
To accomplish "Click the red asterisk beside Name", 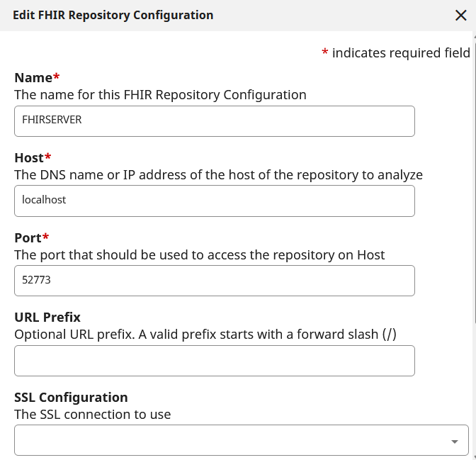I will point(57,77).
